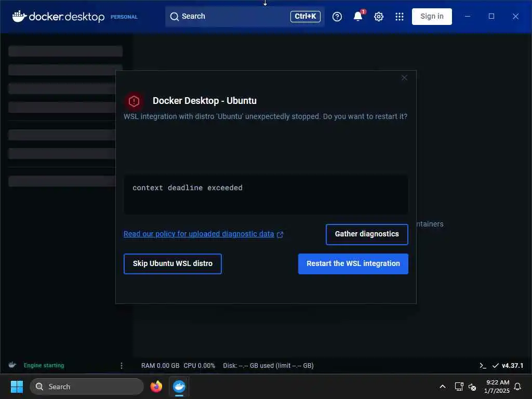532x399 pixels.
Task: Select the 'context deadline exceeded' error text
Action: click(187, 188)
